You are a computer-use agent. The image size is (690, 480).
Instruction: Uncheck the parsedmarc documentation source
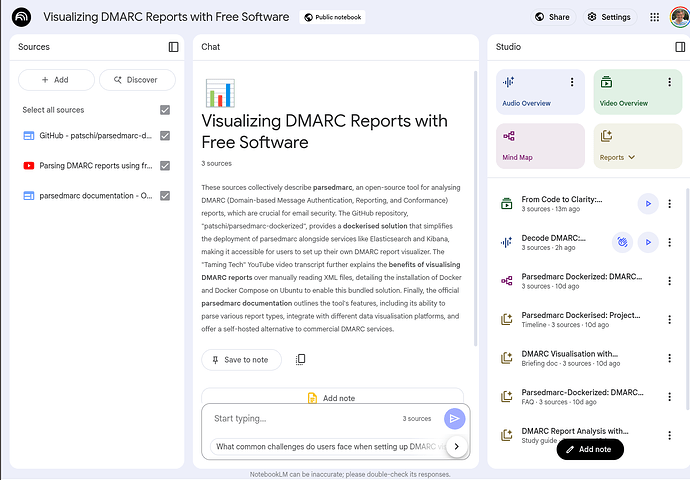pos(165,195)
